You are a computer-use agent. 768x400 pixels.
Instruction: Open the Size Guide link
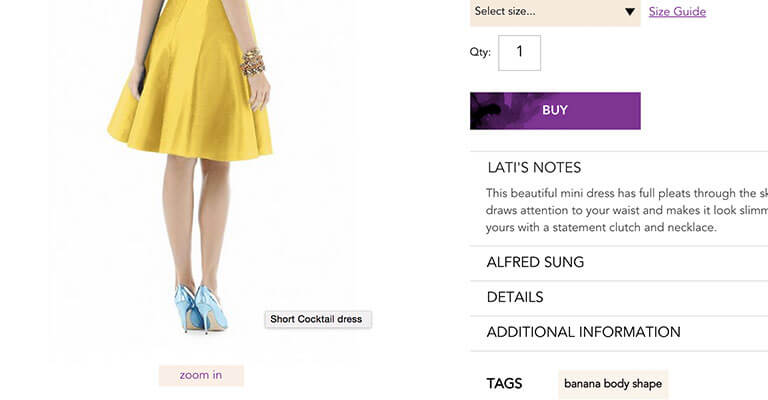(x=677, y=12)
